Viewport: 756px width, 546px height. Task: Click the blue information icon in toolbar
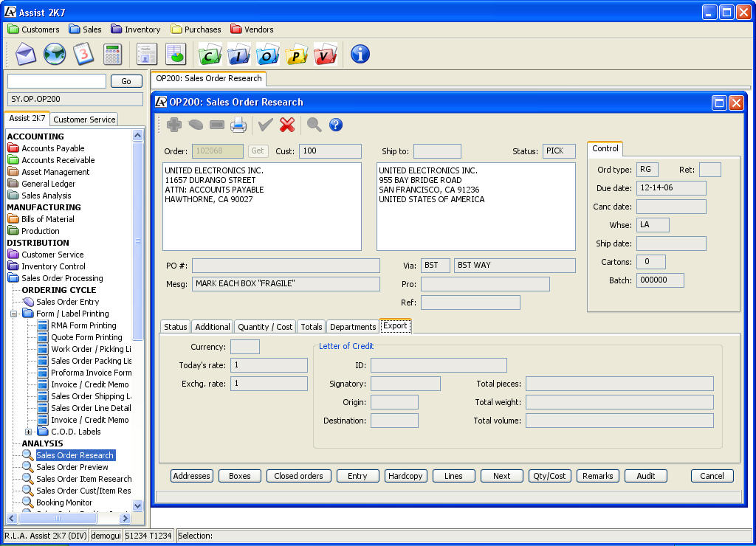(360, 54)
